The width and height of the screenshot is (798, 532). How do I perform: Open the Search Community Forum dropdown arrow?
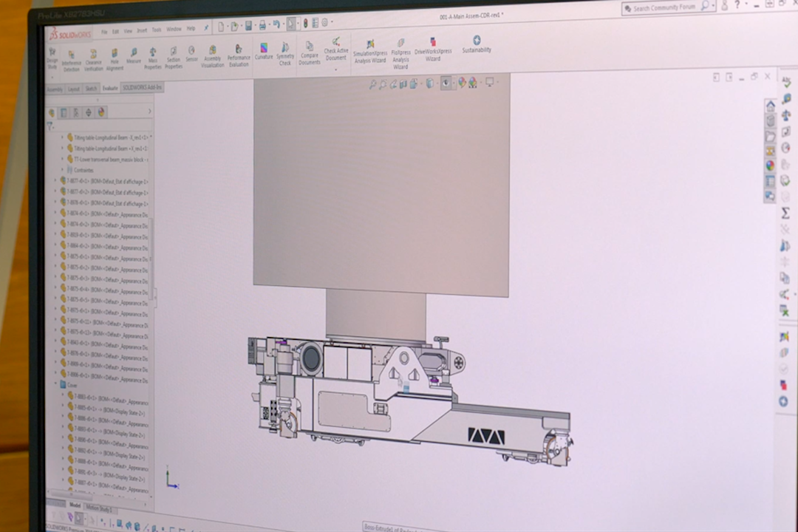(x=714, y=6)
